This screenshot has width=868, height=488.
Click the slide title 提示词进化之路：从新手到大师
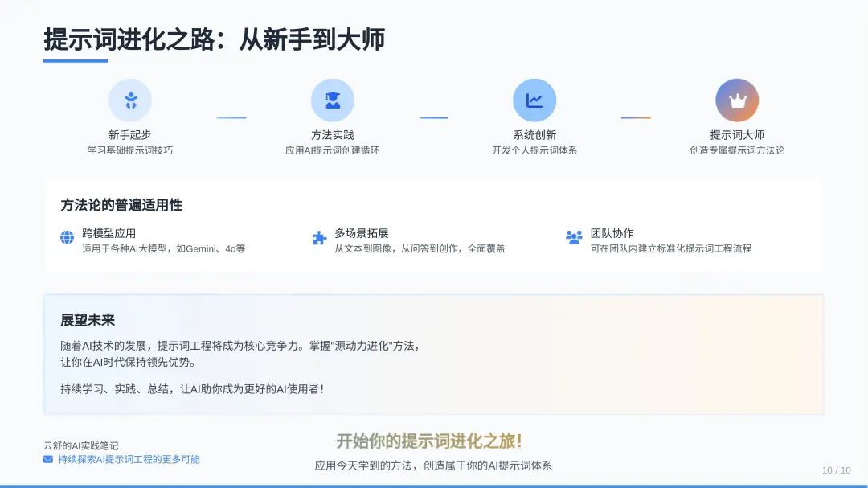(215, 39)
